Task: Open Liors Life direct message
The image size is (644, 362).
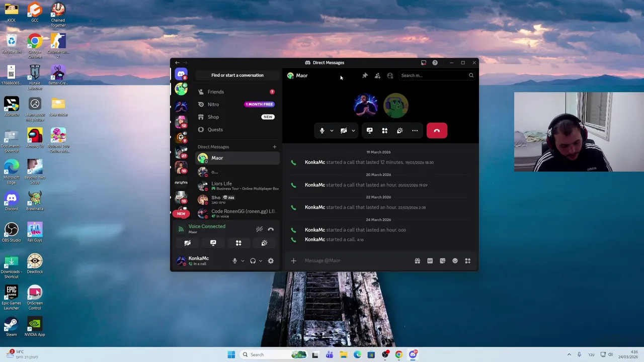Action: pyautogui.click(x=237, y=186)
